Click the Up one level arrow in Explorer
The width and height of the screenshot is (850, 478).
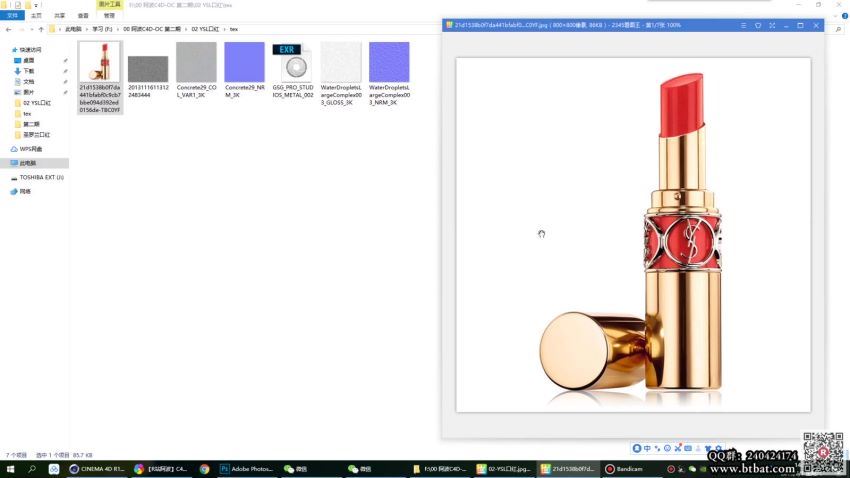click(41, 29)
